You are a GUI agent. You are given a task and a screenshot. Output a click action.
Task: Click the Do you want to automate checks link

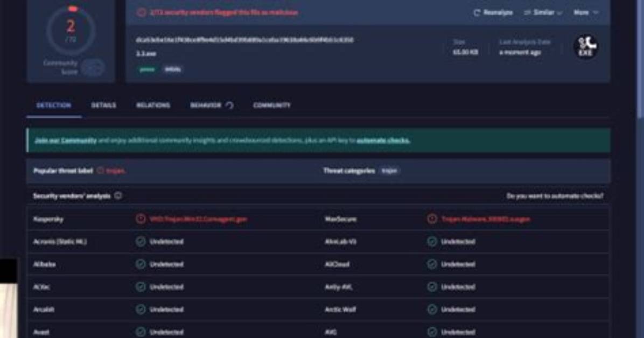[x=555, y=196]
